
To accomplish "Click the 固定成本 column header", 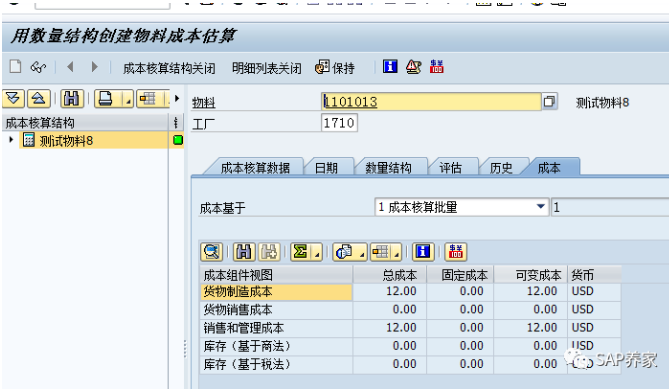I will [x=460, y=275].
